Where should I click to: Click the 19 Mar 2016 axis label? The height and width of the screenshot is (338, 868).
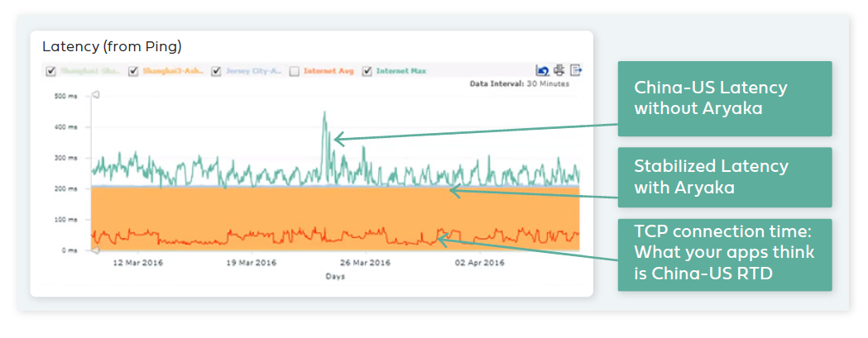(252, 263)
